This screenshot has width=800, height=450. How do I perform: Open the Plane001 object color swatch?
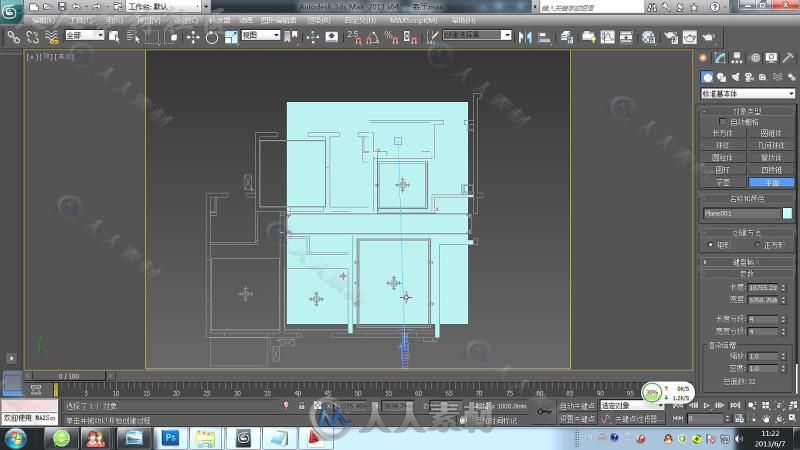[787, 213]
